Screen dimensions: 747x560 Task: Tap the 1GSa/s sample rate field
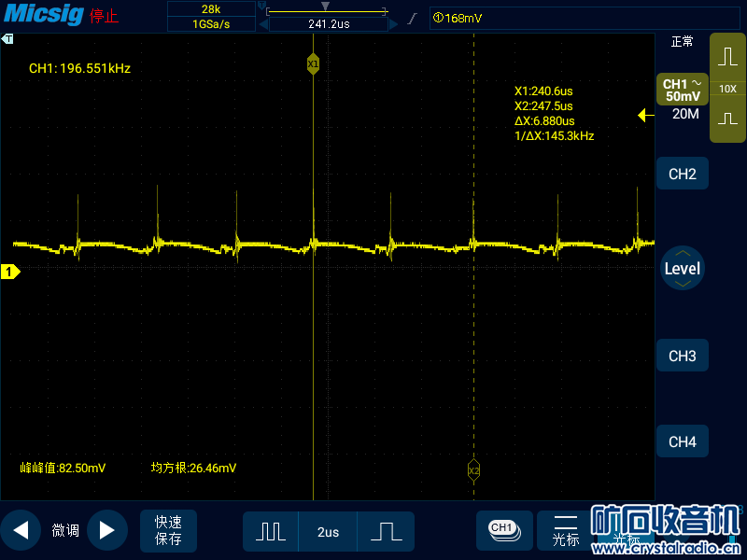pos(211,24)
